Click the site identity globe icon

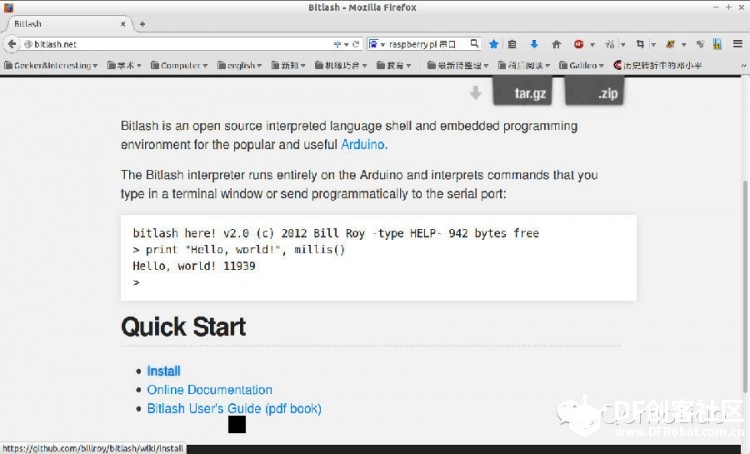click(28, 44)
